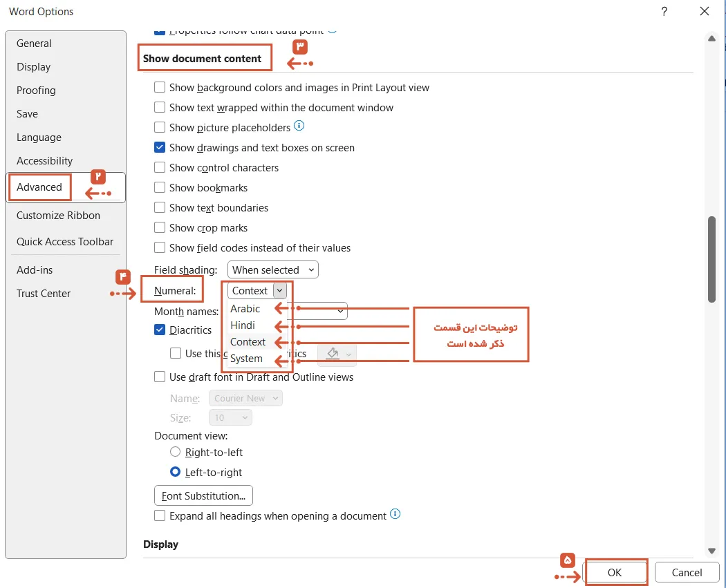Click the info icon beside picture placeholders
This screenshot has height=588, width=726.
tap(299, 126)
